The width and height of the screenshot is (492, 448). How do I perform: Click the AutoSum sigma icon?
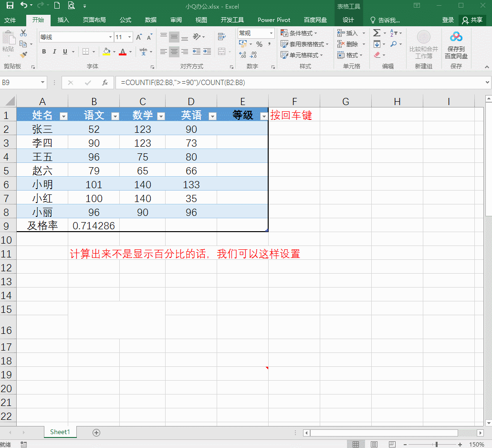click(x=377, y=33)
